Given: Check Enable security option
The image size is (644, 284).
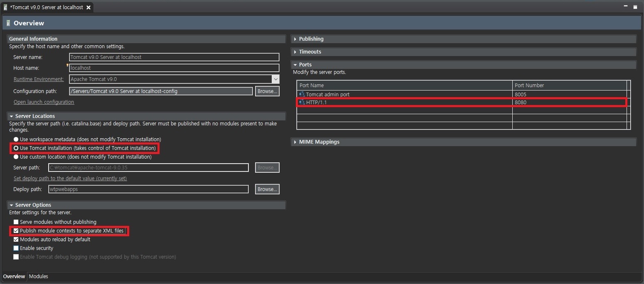Looking at the screenshot, I should pyautogui.click(x=16, y=248).
